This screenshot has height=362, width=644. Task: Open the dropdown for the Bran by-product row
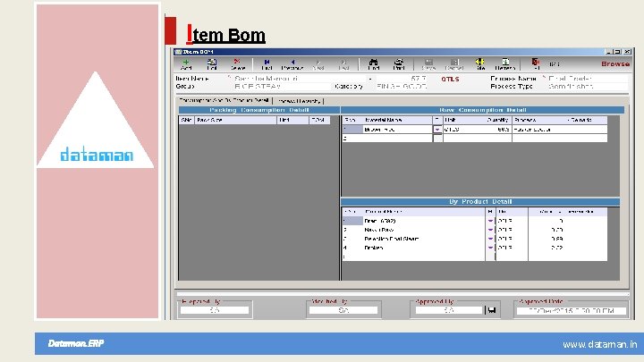(x=490, y=221)
